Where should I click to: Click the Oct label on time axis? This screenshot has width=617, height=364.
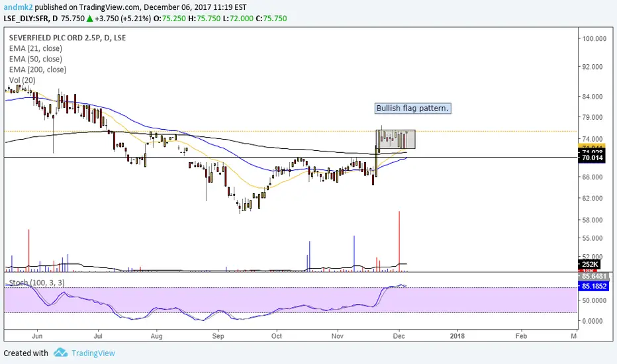tap(277, 336)
